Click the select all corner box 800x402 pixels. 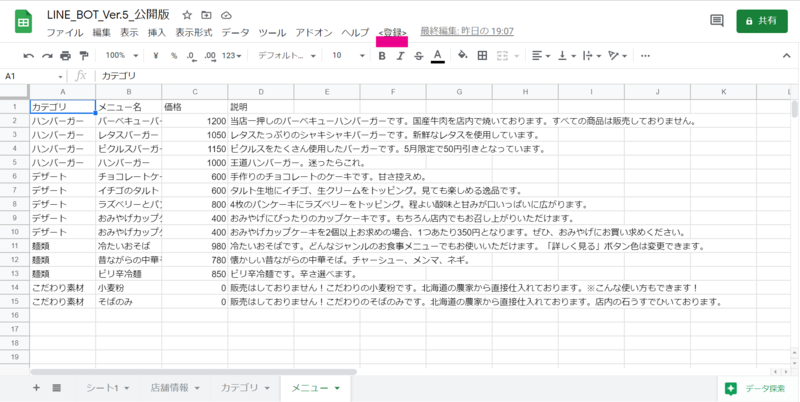(15, 92)
